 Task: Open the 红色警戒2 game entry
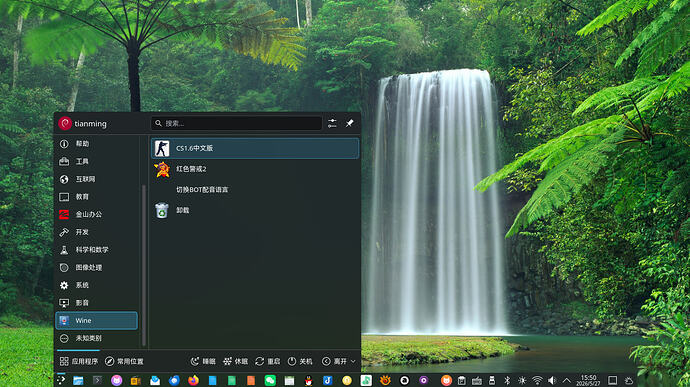coord(255,169)
